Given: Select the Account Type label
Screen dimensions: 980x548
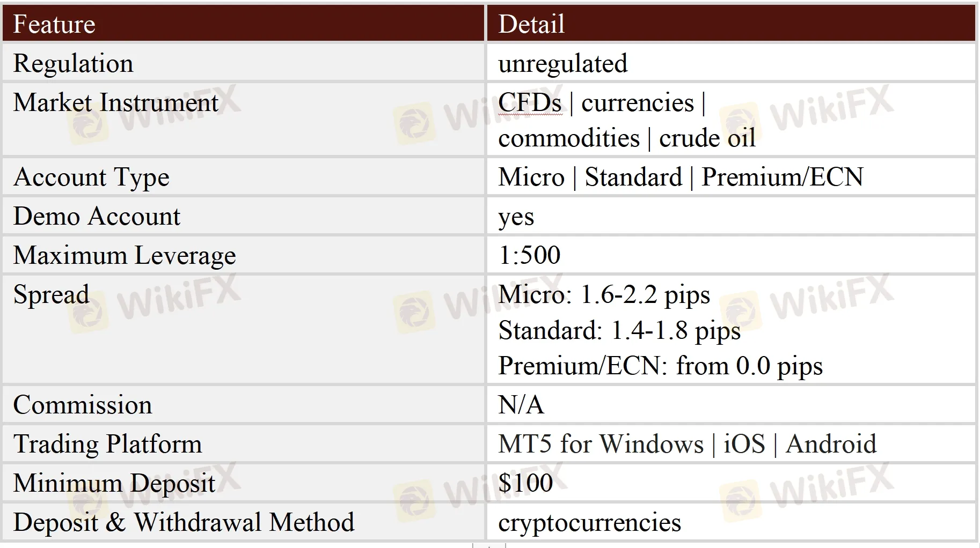Looking at the screenshot, I should pos(91,177).
